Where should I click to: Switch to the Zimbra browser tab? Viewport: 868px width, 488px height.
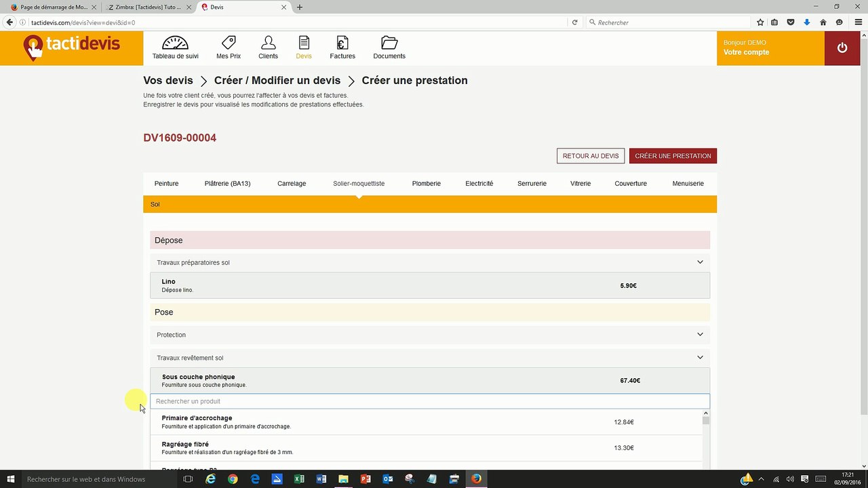pyautogui.click(x=149, y=7)
